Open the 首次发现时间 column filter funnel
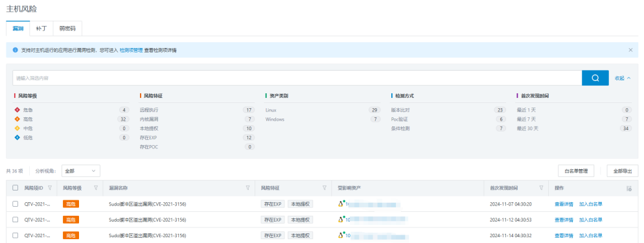Image resolution: width=644 pixels, height=243 pixels. [x=542, y=187]
